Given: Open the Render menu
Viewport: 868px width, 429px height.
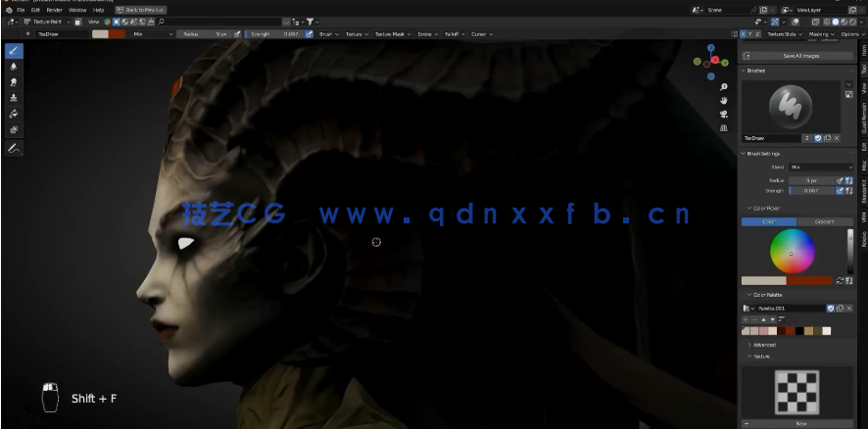Looking at the screenshot, I should [x=54, y=10].
